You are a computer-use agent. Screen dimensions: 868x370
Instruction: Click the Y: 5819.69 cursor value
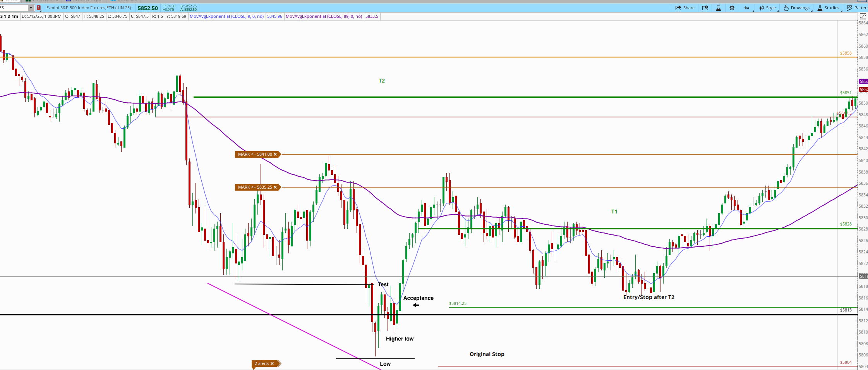(x=176, y=16)
